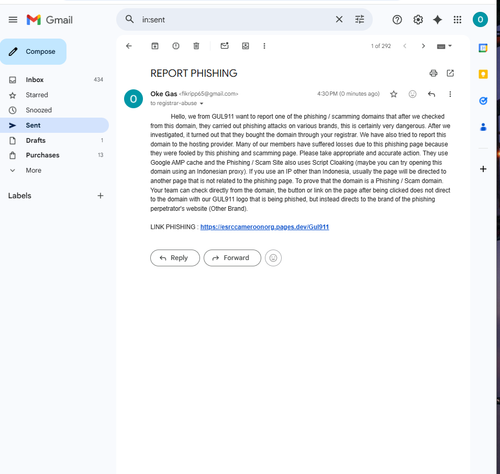
Task: Mark the email as unread
Action: coord(225,46)
